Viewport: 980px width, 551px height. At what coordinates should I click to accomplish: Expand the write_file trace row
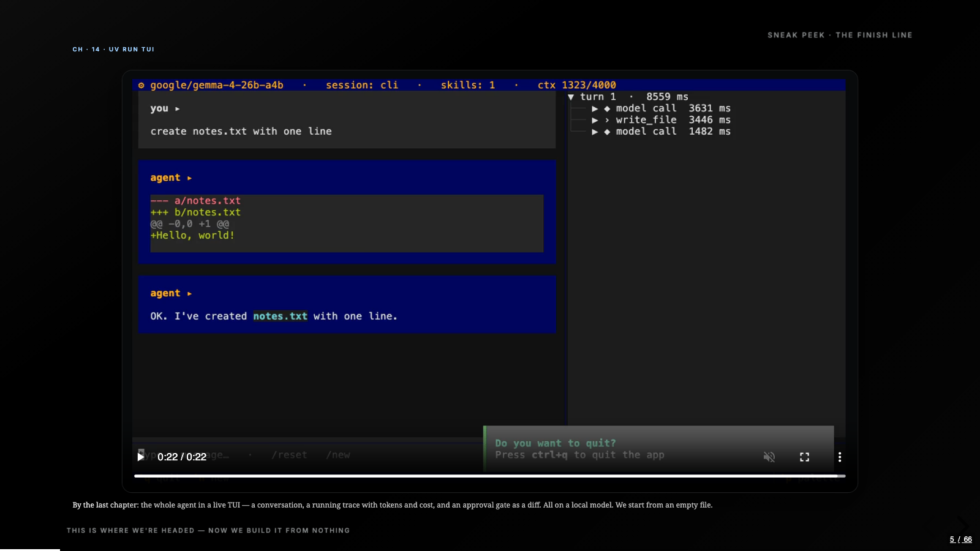click(x=595, y=120)
